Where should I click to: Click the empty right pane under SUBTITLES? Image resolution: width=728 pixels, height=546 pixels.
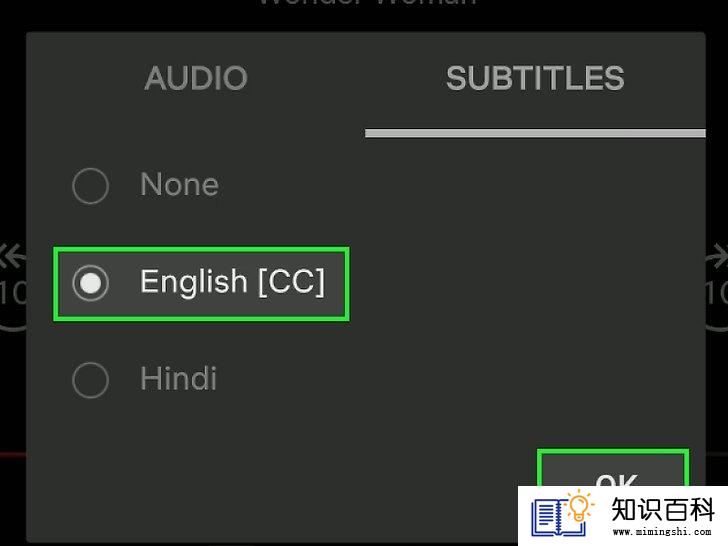point(534,288)
